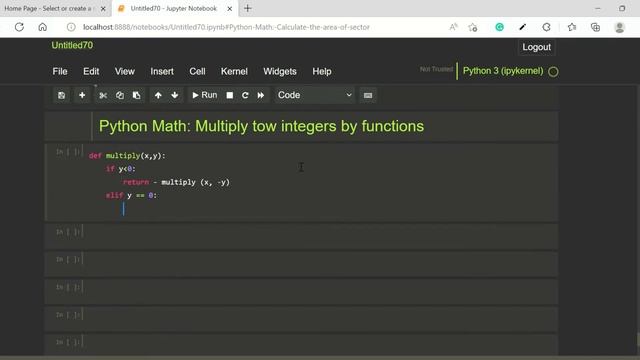Viewport: 640px width, 360px height.
Task: Open the View menu
Action: 124,71
